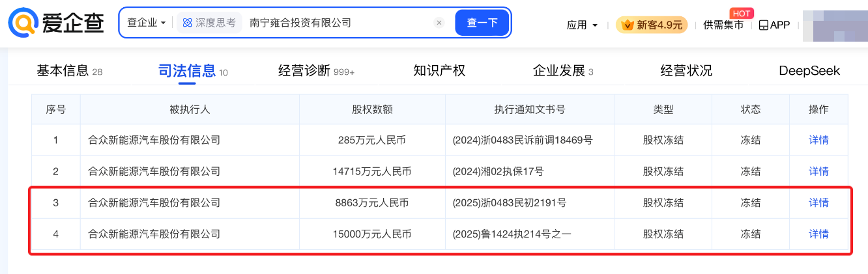Toggle the 深度思考 deep thinking mode
Screen dimensions: 868x274
point(210,23)
